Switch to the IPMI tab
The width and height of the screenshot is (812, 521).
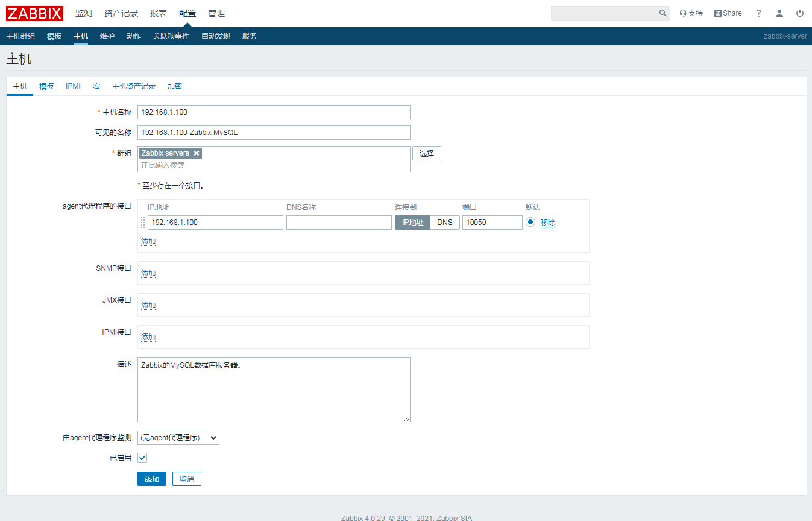73,86
